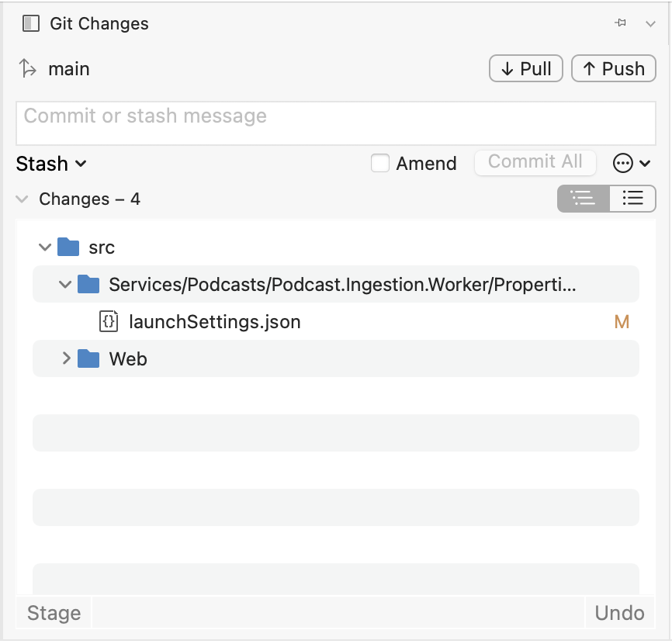Switch to flat list view of changes
The height and width of the screenshot is (644, 672).
[x=632, y=199]
